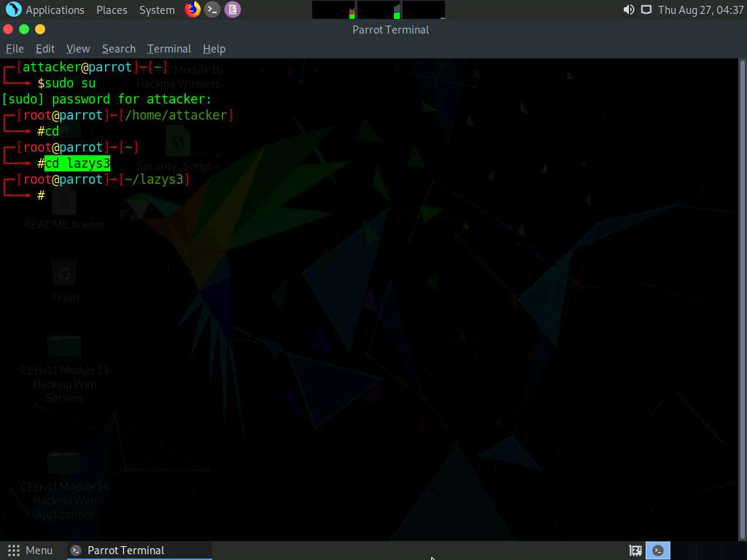Click the date and time display
Screen dimensions: 747x560
pyautogui.click(x=700, y=9)
